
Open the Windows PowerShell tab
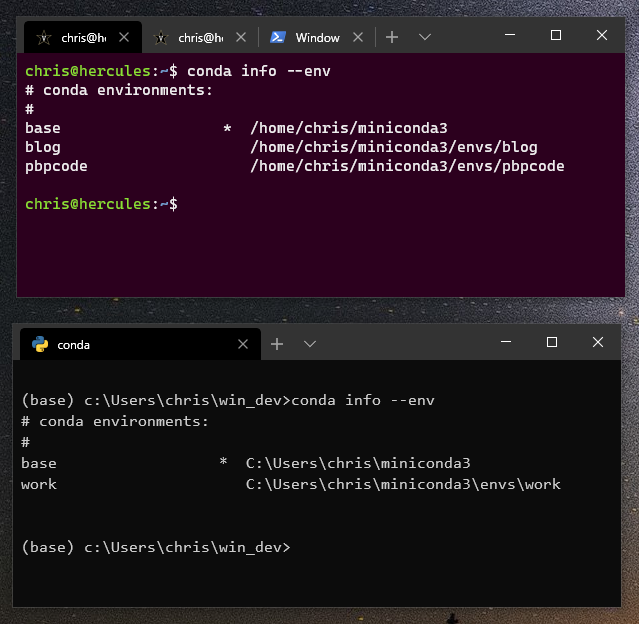tap(317, 37)
